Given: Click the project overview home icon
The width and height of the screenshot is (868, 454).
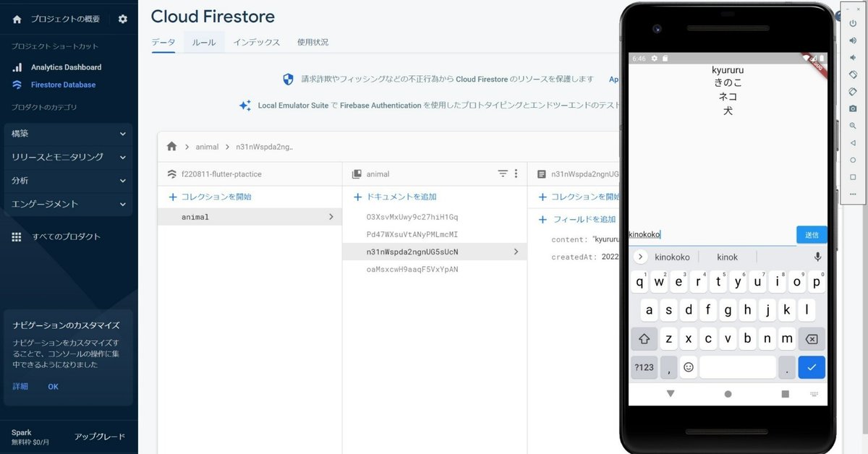Looking at the screenshot, I should 17,20.
